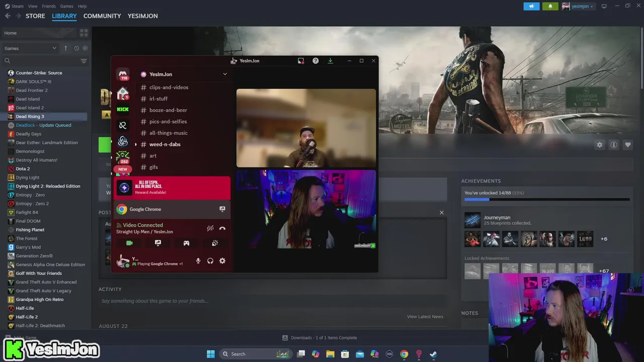Switch to the Steam COMMUNITY tab

coord(102,16)
